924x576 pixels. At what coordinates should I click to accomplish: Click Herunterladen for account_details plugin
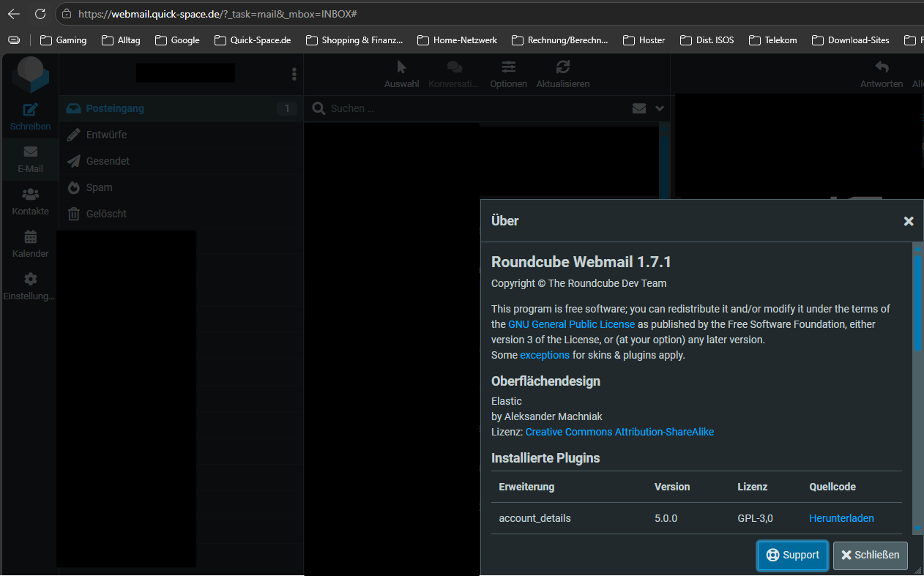841,518
